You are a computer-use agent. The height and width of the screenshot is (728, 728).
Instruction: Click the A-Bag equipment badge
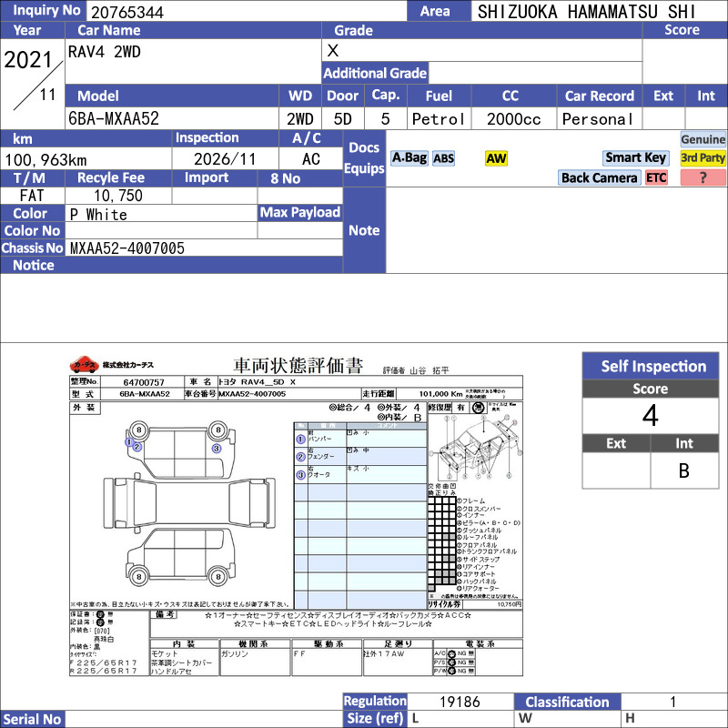click(x=409, y=157)
